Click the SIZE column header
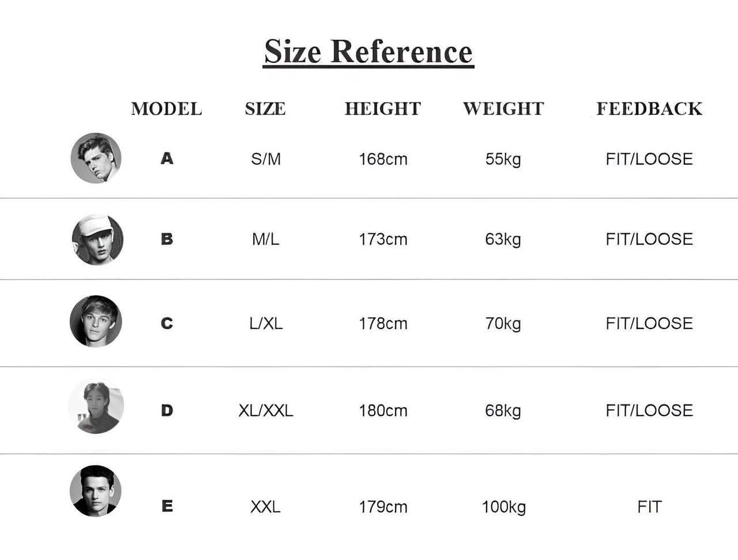This screenshot has height=560, width=738. click(x=265, y=109)
